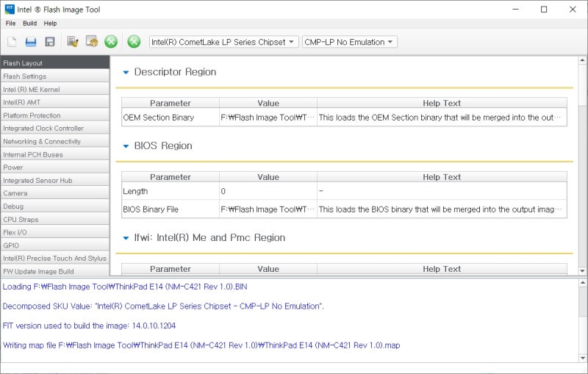Viewport: 588px width, 374px height.
Task: Collapse the Descriptor Region section
Action: [x=126, y=72]
